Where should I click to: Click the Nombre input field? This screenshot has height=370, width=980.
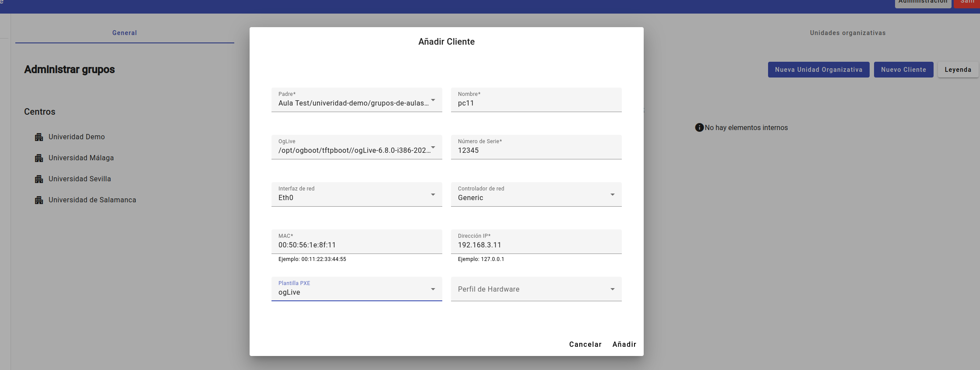click(x=536, y=103)
